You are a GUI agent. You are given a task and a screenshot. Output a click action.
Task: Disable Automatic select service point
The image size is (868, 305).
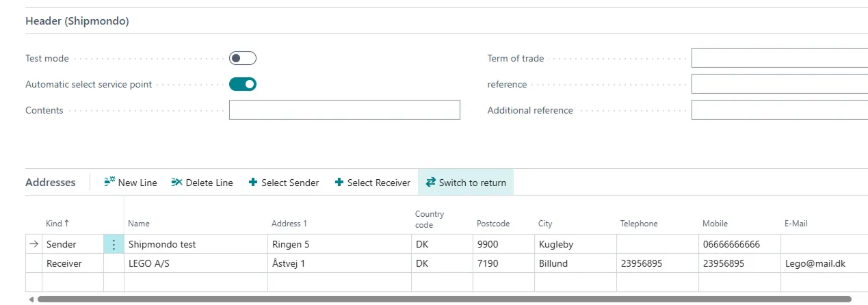[242, 84]
